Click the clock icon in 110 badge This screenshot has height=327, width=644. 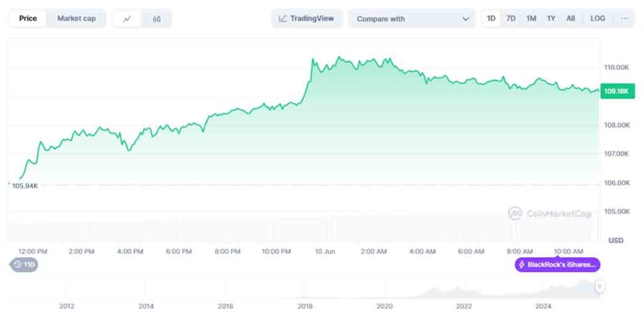18,265
